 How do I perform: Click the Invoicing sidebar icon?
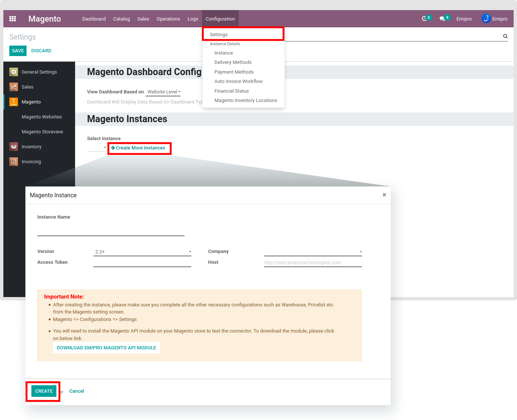point(14,161)
